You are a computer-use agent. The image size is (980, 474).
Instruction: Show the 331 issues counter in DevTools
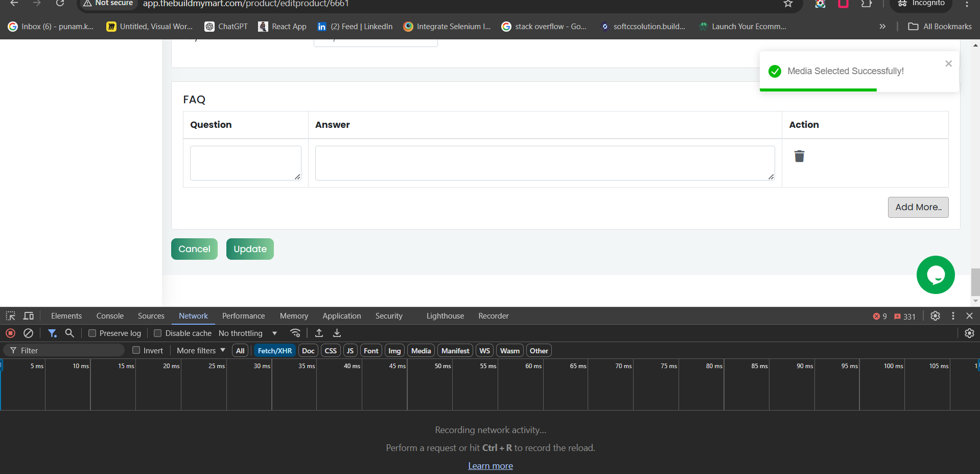point(905,317)
